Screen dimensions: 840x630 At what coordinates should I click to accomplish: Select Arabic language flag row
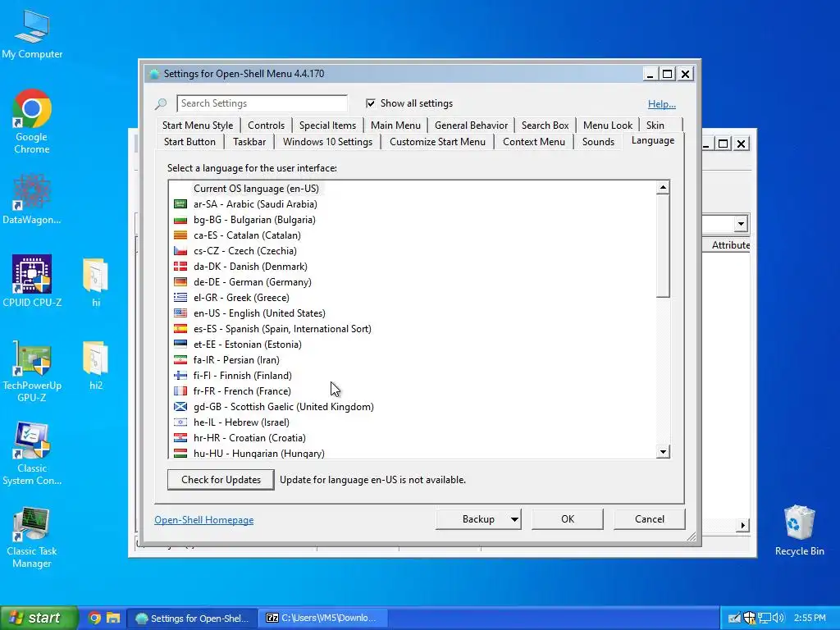(x=413, y=204)
